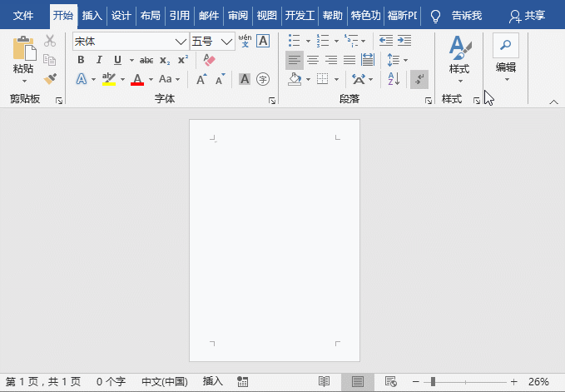
Task: Open Clipboard pane launcher
Action: pos(59,101)
